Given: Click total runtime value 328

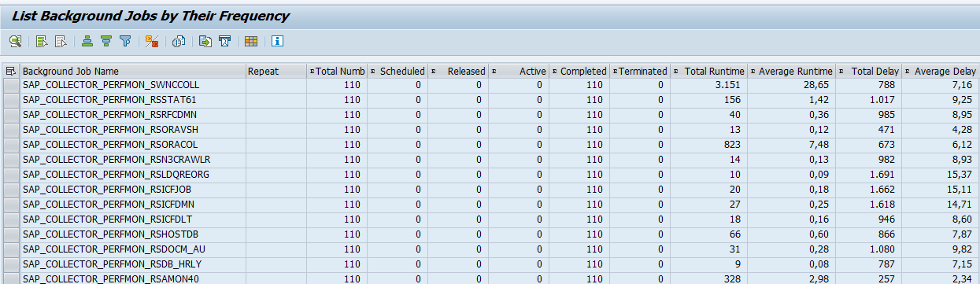Looking at the screenshot, I should (734, 278).
